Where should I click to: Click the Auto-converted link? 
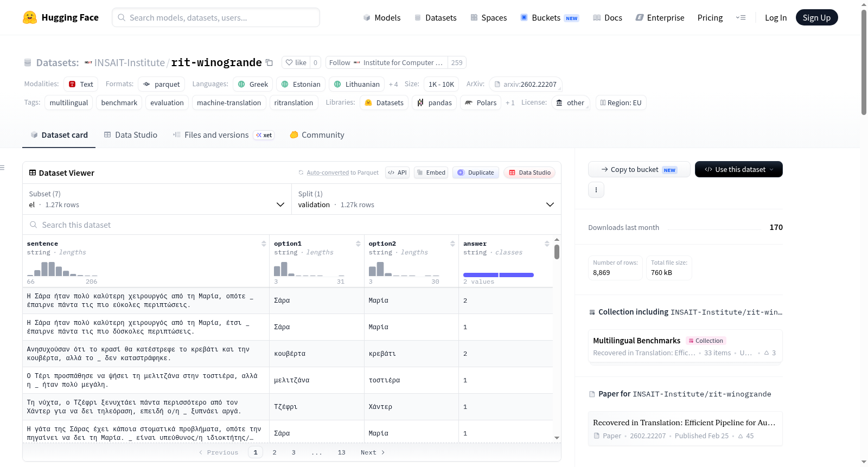(x=328, y=172)
